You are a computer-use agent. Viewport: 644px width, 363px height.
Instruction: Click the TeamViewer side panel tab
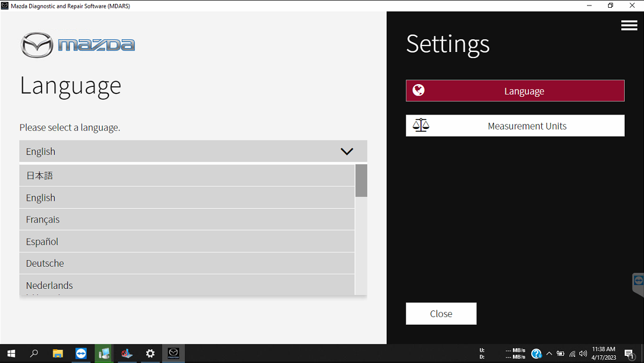pyautogui.click(x=638, y=283)
